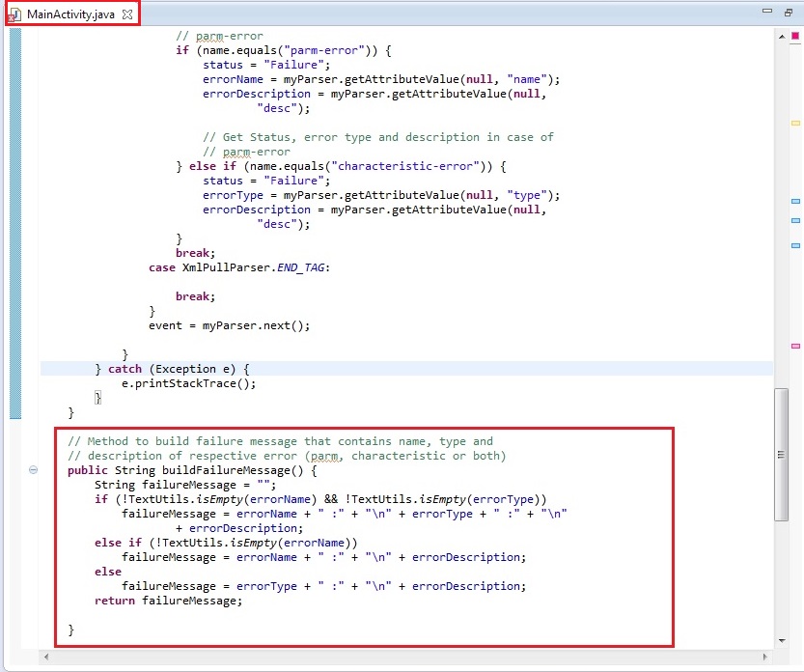The image size is (804, 672).
Task: Select the MainActivity.java editor tab
Action: pyautogui.click(x=69, y=14)
